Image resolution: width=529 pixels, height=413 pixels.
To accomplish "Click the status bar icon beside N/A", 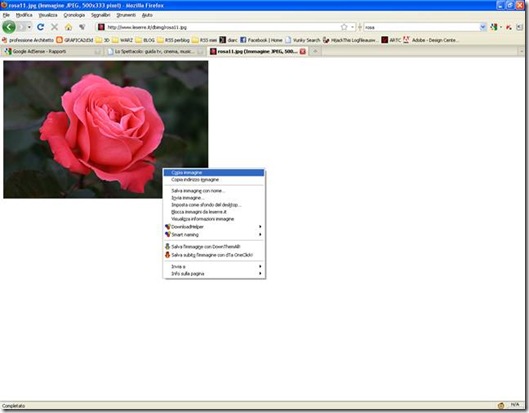I will point(501,405).
